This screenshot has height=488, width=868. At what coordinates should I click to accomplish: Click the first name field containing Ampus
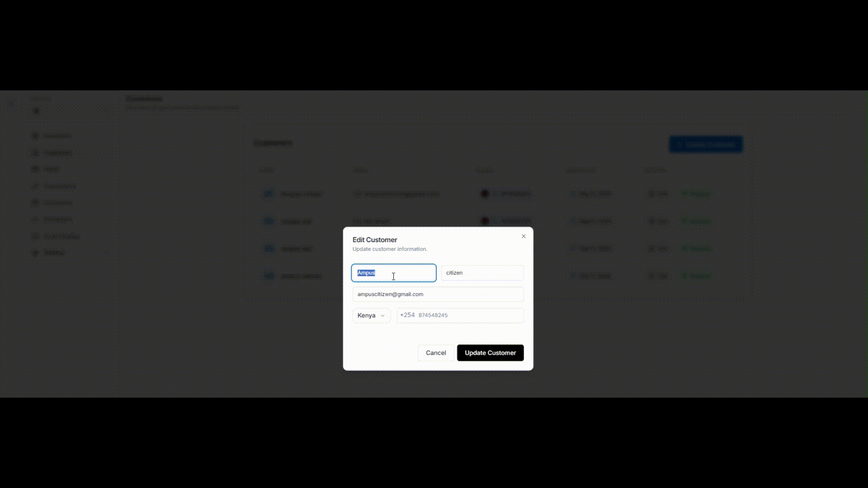point(394,273)
